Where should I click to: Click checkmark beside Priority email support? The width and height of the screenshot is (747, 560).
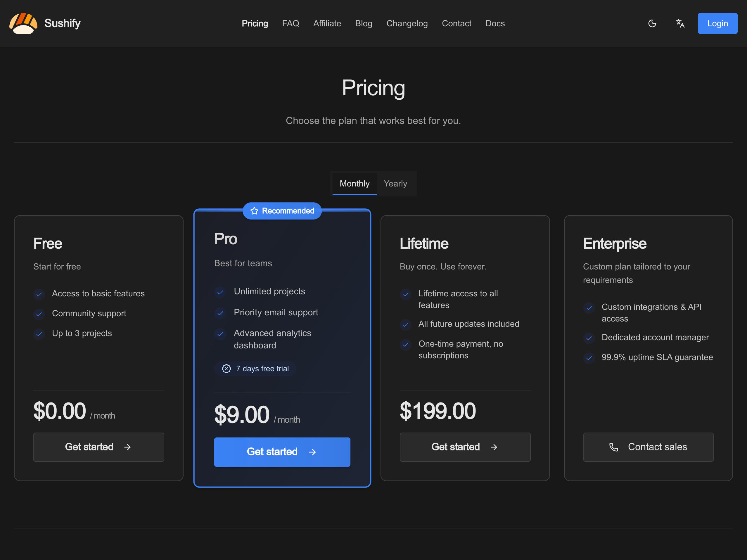220,313
